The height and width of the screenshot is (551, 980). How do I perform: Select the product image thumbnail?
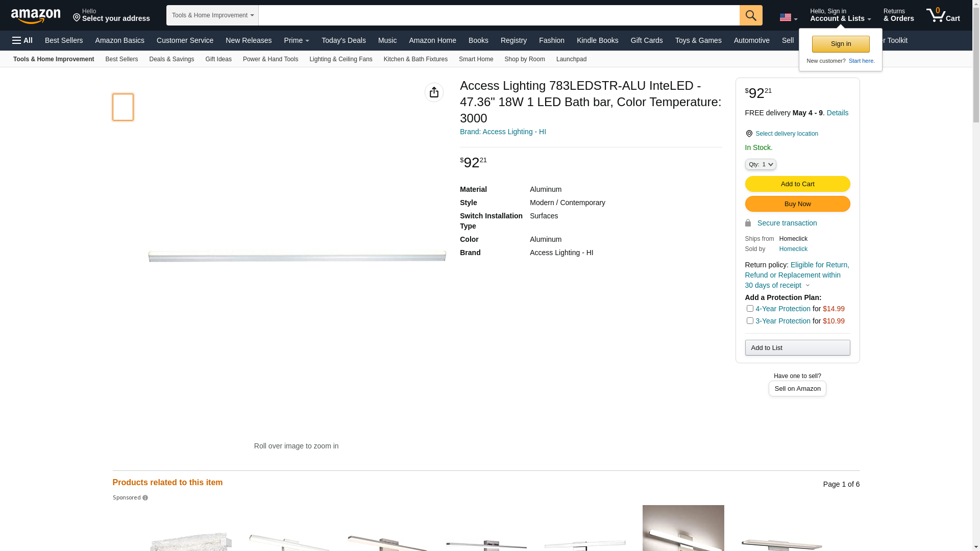pyautogui.click(x=123, y=107)
